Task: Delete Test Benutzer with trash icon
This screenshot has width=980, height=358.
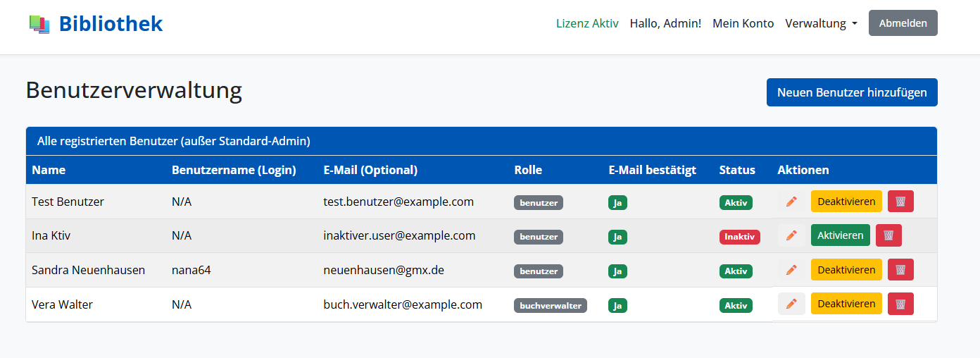Action: [900, 202]
